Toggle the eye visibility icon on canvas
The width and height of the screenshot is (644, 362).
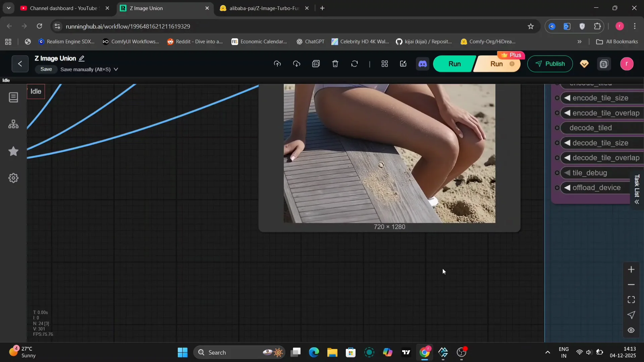click(x=631, y=330)
